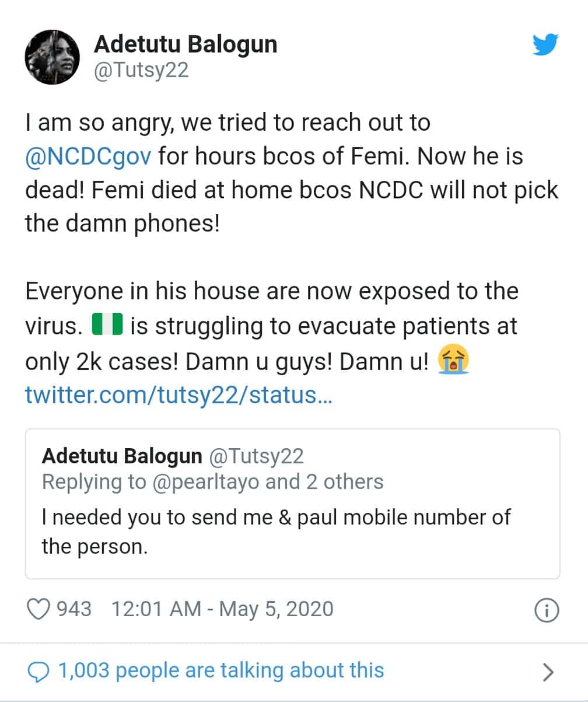Click the main Adetutu Balogun display name
The image size is (588, 702).
tap(185, 45)
